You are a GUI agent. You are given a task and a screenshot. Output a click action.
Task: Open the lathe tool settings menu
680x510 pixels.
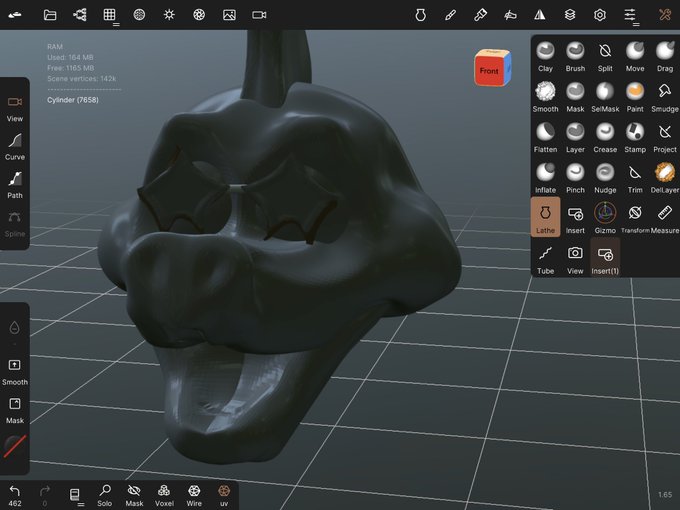(420, 15)
